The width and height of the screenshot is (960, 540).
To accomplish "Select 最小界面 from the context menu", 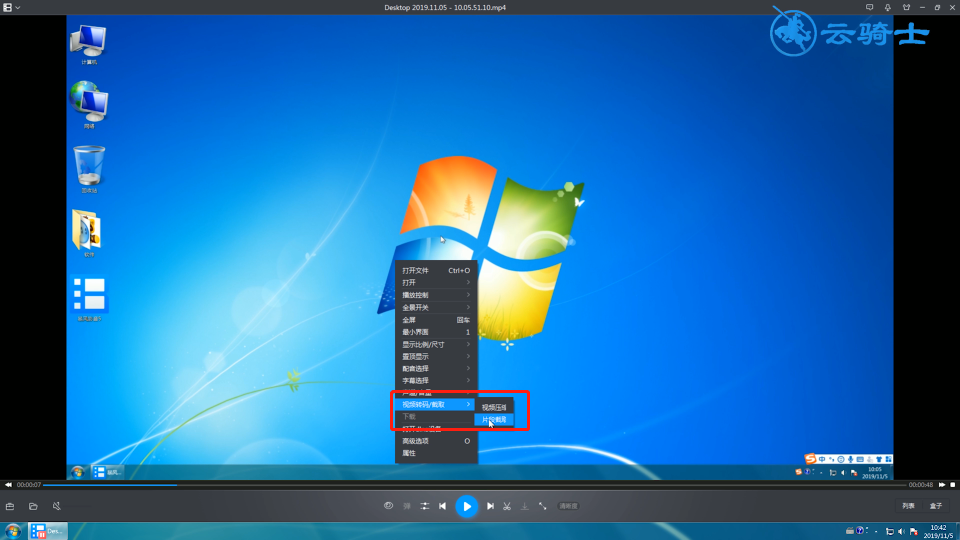I will 436,332.
